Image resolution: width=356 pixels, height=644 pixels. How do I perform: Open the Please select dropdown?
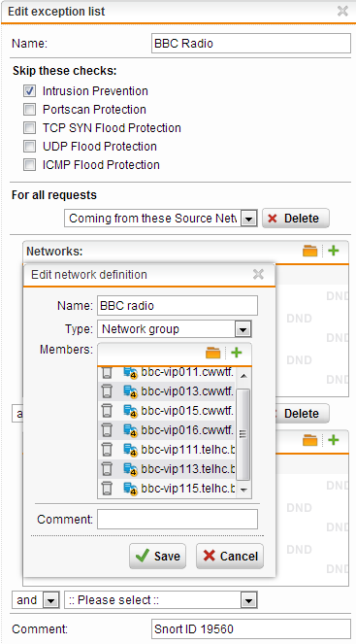(160, 600)
